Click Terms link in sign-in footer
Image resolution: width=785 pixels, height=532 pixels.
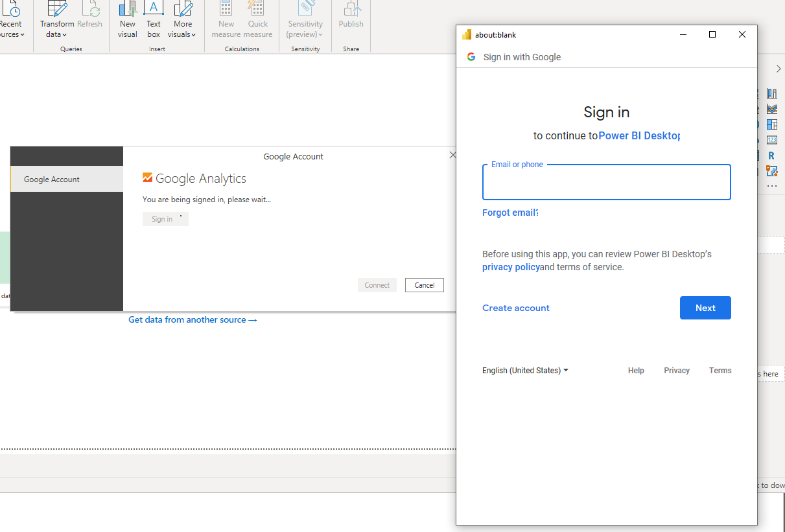pos(720,371)
